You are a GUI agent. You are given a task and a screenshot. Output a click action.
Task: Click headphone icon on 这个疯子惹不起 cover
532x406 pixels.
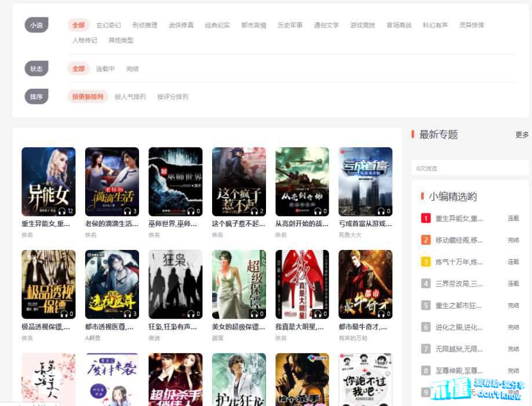click(x=254, y=211)
